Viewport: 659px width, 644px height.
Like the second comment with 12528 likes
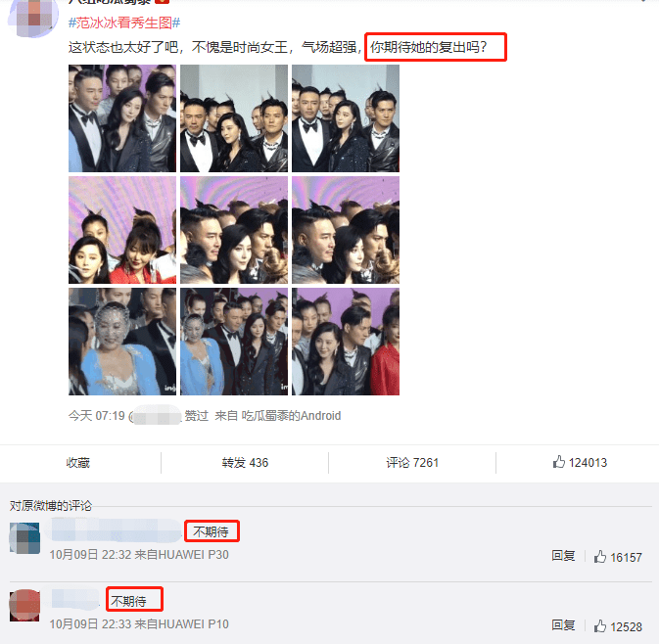point(618,626)
